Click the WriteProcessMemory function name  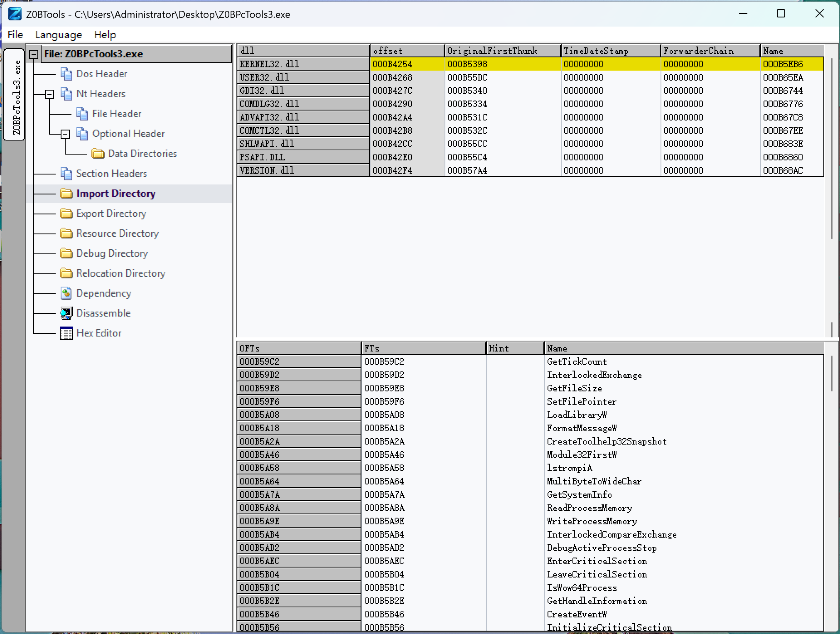pyautogui.click(x=592, y=521)
